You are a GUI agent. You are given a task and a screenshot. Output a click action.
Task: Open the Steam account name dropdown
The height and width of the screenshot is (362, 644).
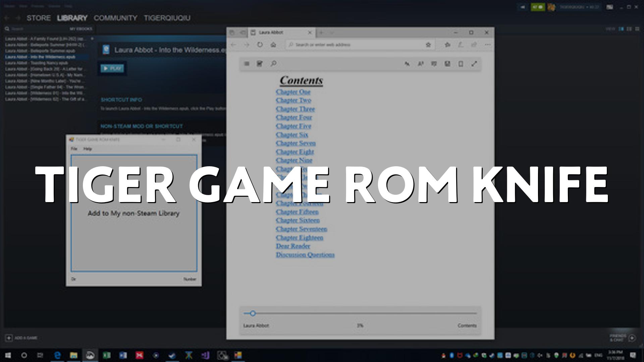coord(579,7)
